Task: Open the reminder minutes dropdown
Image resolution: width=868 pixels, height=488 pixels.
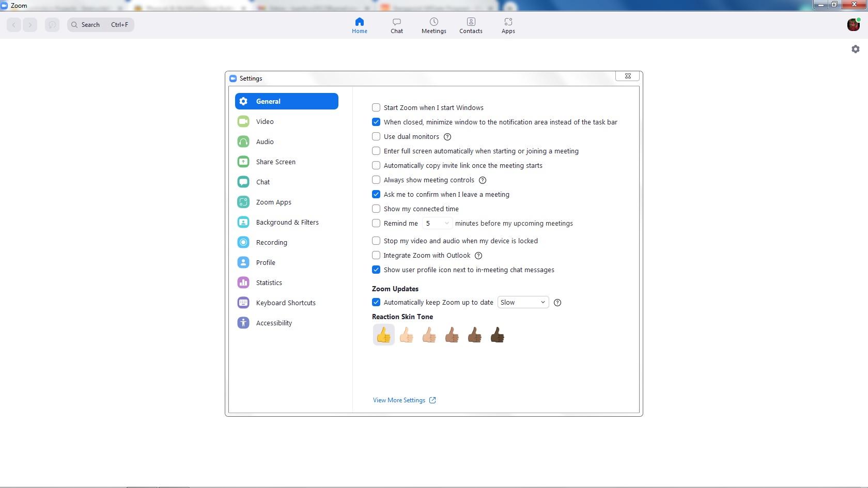Action: pos(437,223)
